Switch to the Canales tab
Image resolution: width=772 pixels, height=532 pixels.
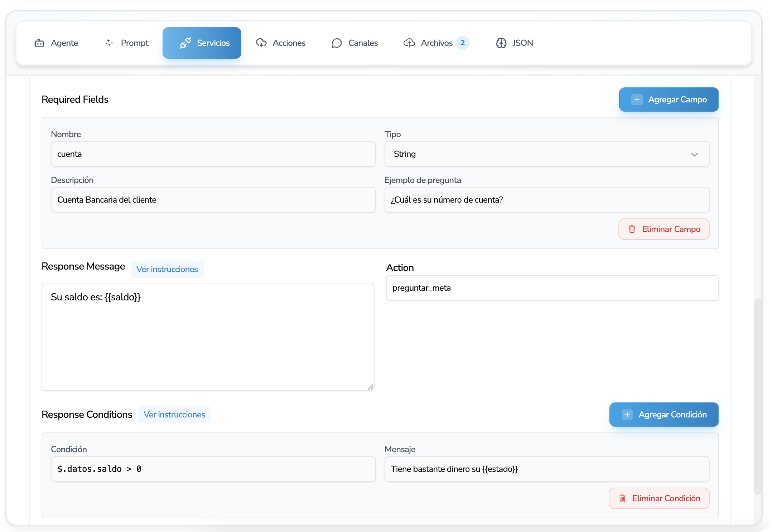coord(355,43)
